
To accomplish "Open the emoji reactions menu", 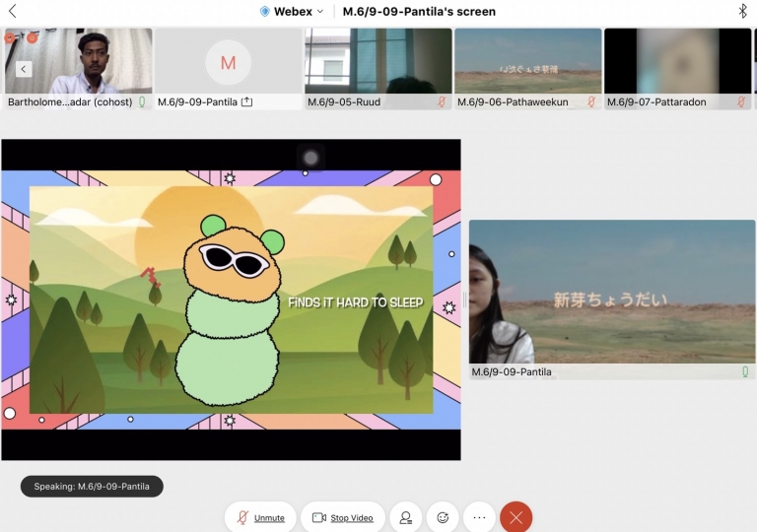I will pyautogui.click(x=443, y=517).
